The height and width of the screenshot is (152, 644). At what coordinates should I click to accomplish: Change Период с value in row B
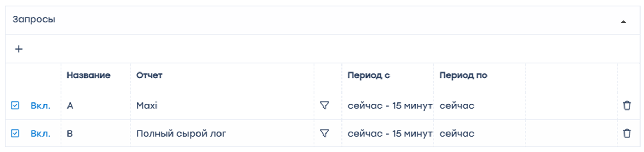[389, 134]
